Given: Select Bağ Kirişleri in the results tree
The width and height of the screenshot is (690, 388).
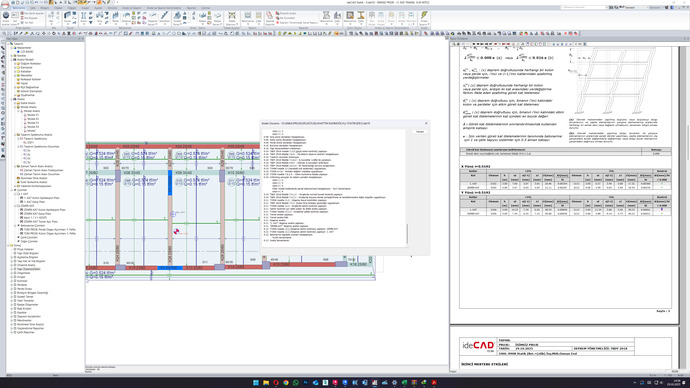Looking at the screenshot, I should pos(25,308).
